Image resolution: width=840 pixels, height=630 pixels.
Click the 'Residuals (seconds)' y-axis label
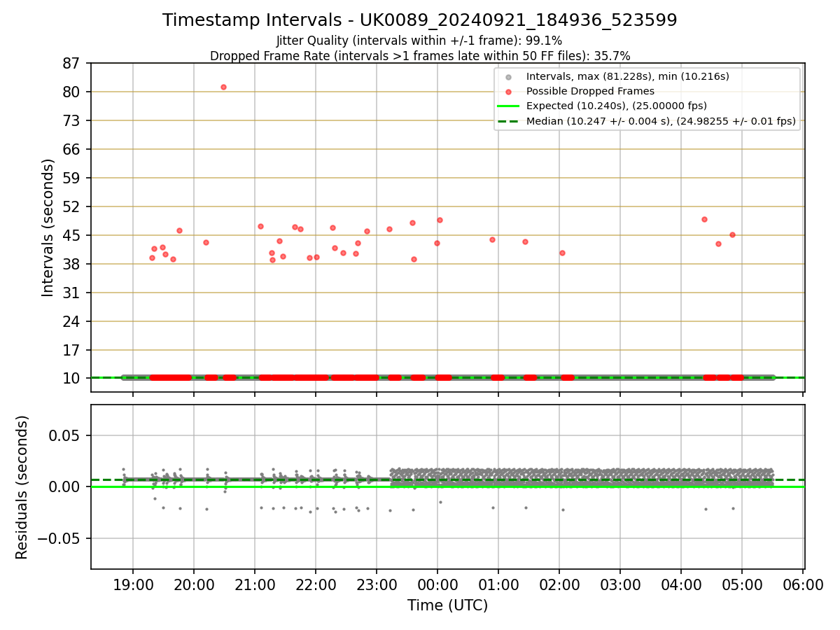click(x=22, y=487)
